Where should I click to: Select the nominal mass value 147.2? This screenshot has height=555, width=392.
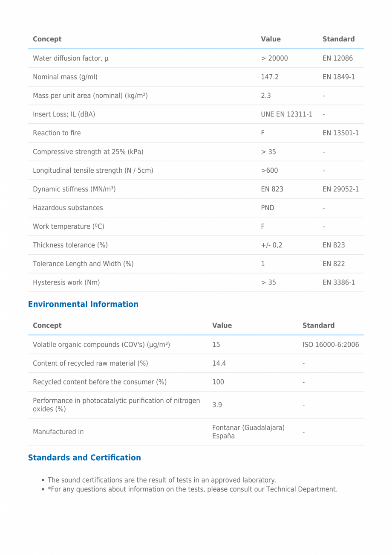coord(270,77)
